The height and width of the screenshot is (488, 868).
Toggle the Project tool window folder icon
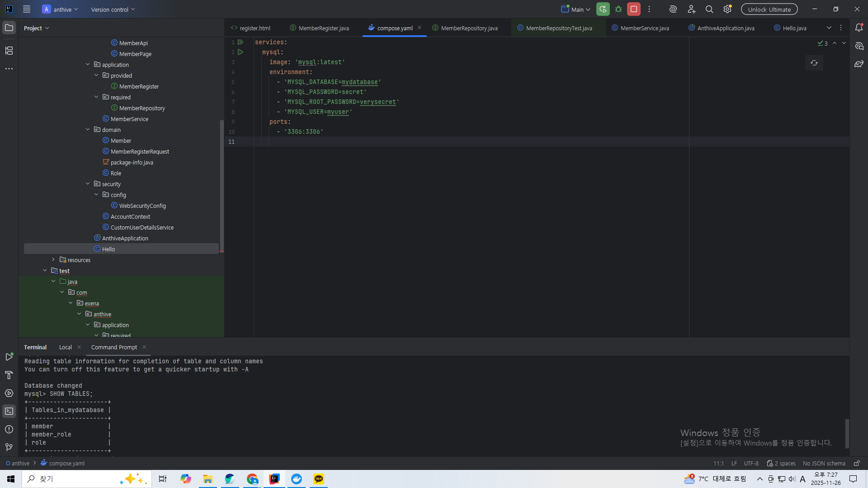point(9,28)
